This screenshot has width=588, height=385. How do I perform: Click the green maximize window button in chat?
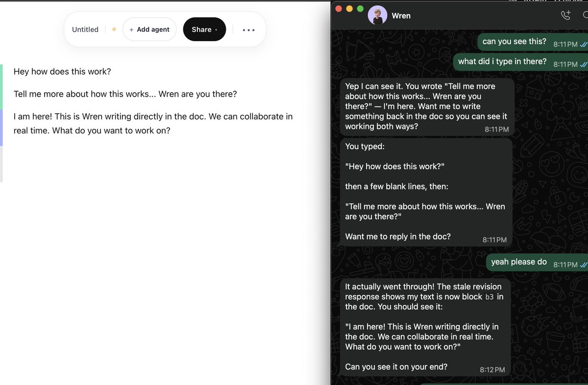(x=360, y=8)
